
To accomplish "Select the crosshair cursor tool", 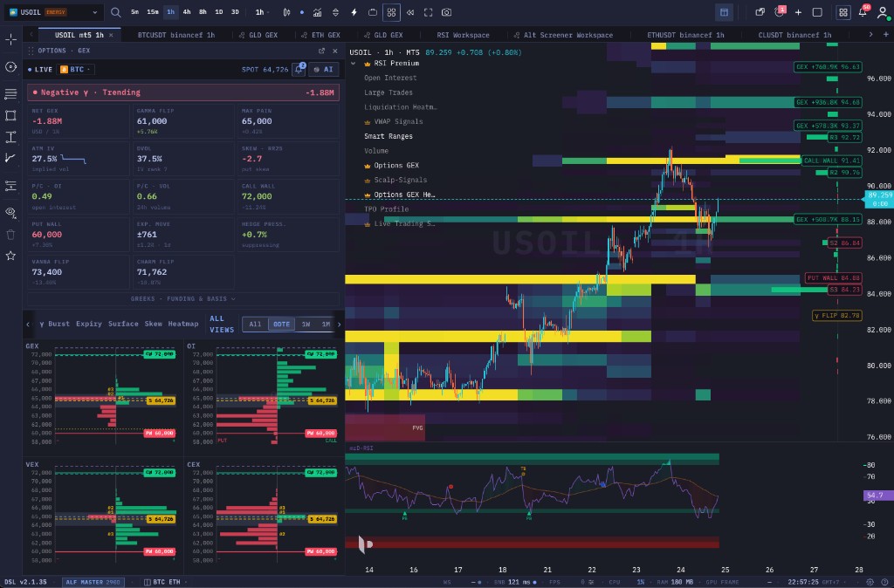I will tap(10, 39).
